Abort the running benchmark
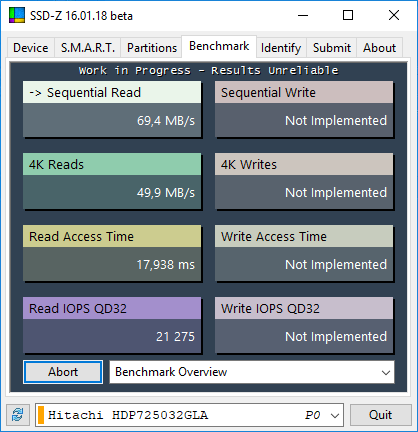 pos(63,372)
